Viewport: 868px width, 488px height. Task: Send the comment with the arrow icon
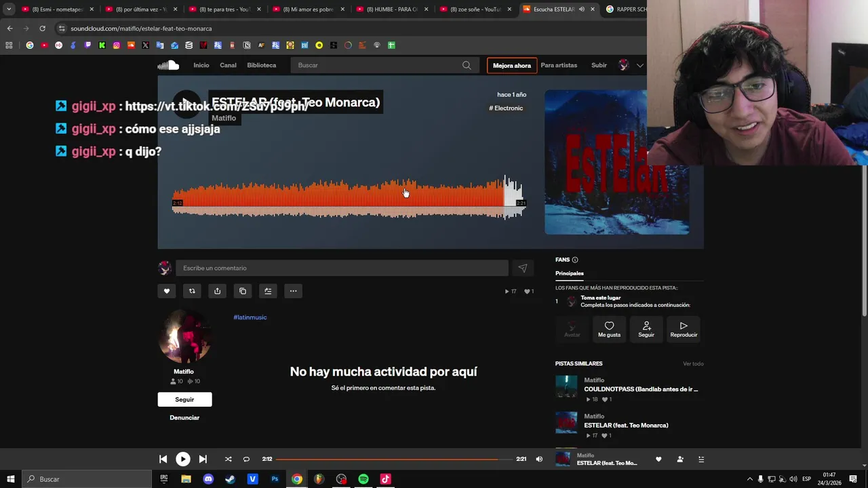coord(522,268)
